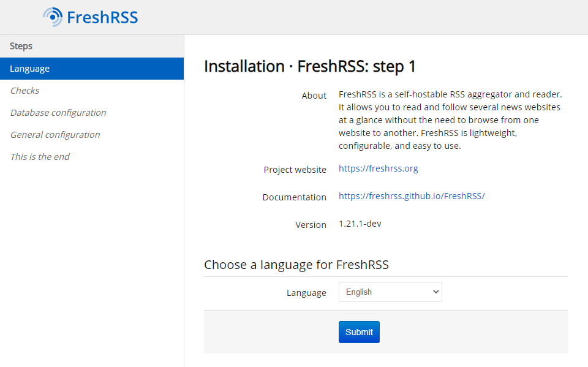The width and height of the screenshot is (588, 367).
Task: Submit the chosen language
Action: click(x=359, y=331)
